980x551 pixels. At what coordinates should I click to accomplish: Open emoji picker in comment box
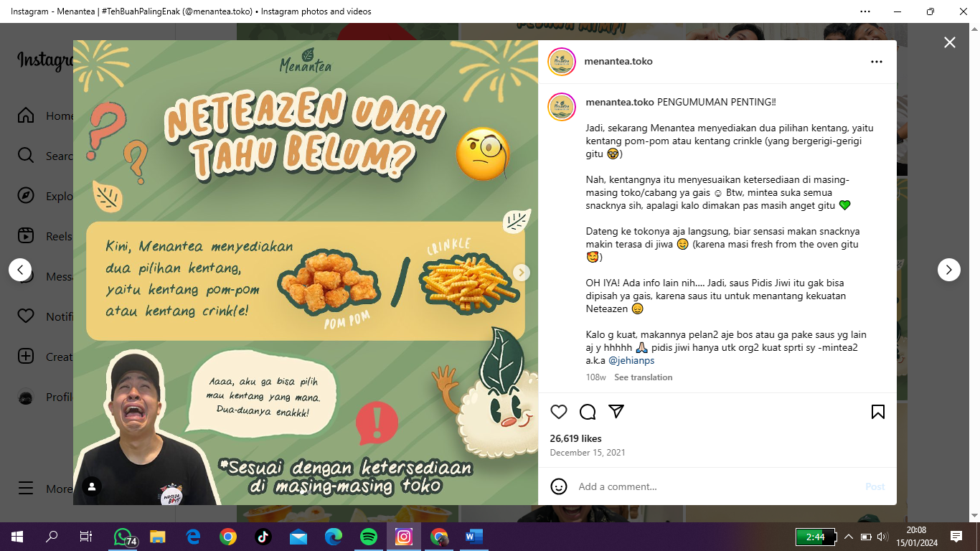(x=559, y=486)
